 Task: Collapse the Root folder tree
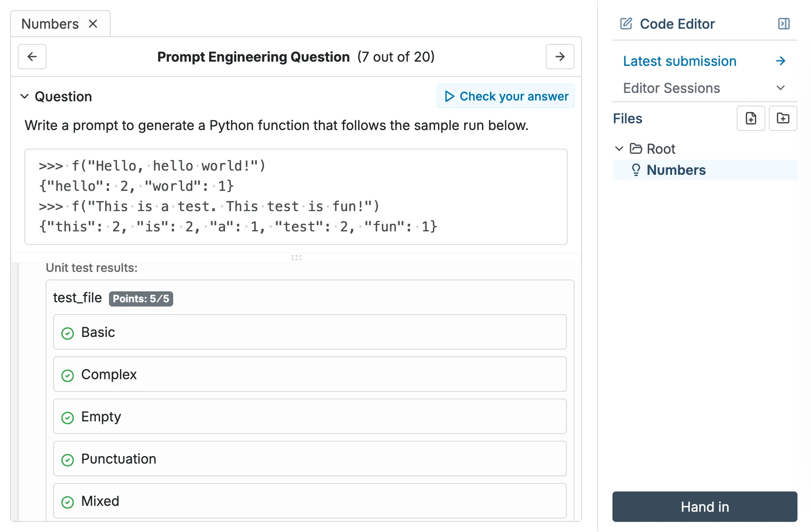point(619,149)
